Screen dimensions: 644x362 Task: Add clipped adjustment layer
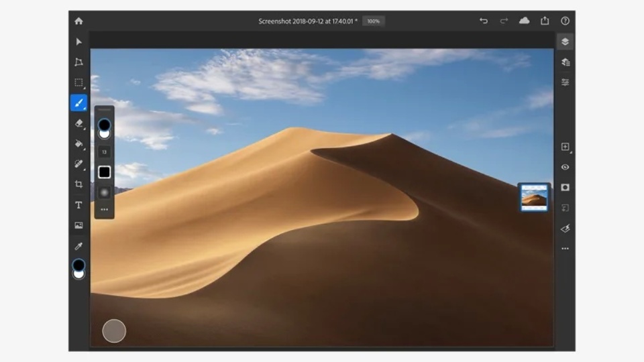[565, 208]
